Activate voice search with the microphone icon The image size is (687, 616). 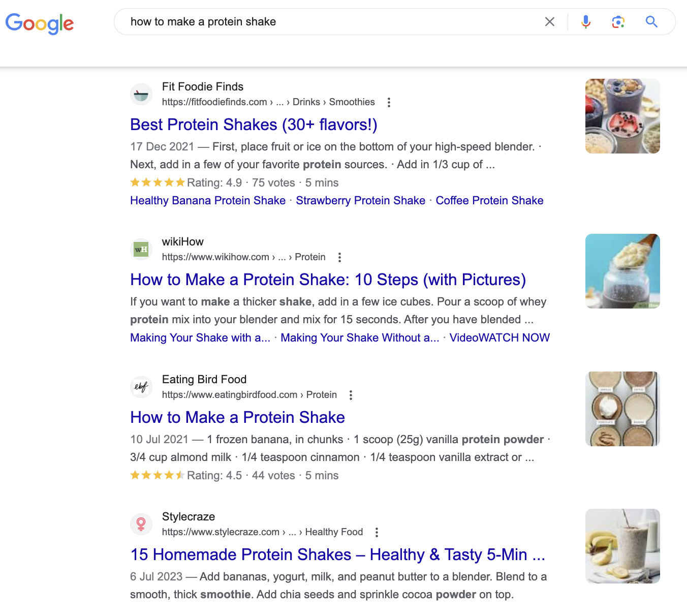coord(585,22)
